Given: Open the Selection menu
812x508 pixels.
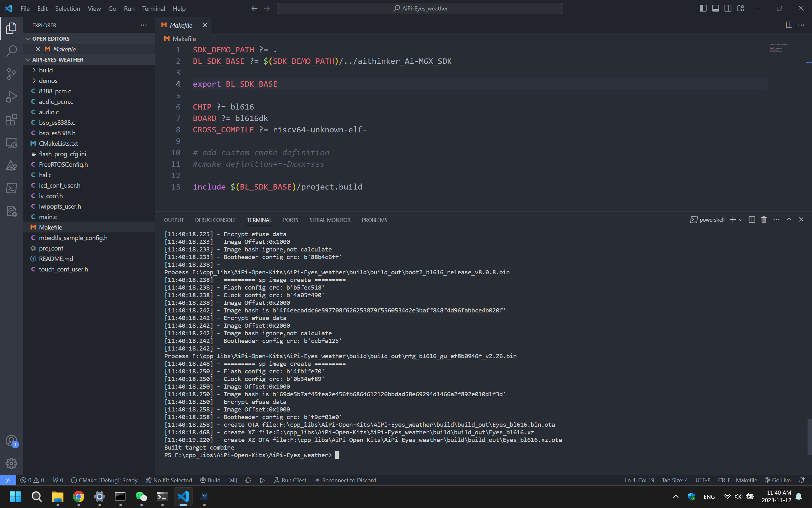Looking at the screenshot, I should pos(68,8).
